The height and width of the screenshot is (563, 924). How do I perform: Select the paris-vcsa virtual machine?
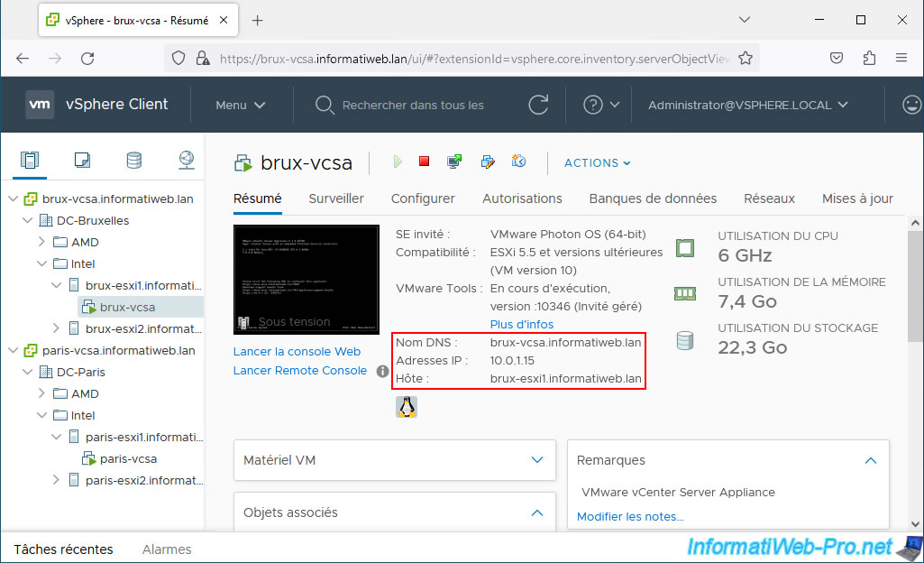click(127, 458)
